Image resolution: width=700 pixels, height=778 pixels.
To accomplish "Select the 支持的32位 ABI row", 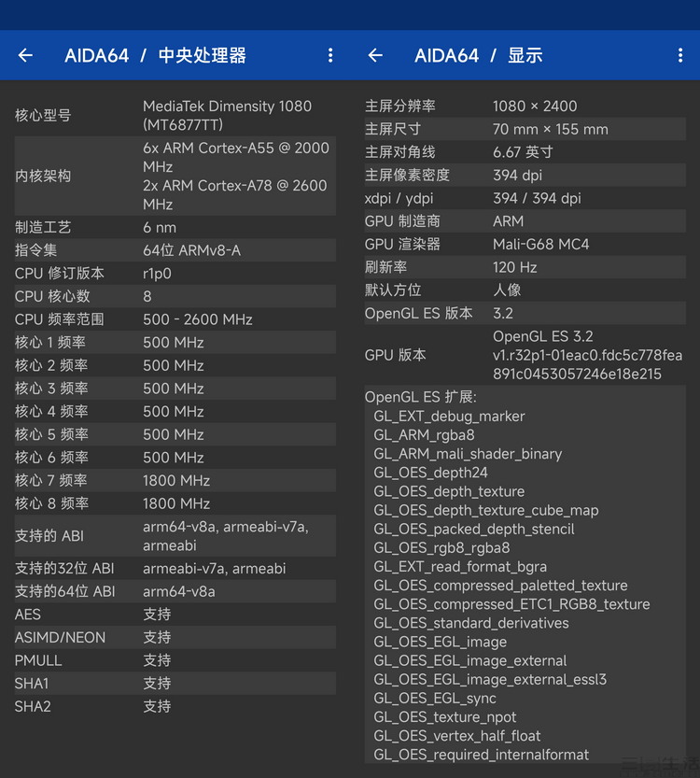I will coord(175,568).
